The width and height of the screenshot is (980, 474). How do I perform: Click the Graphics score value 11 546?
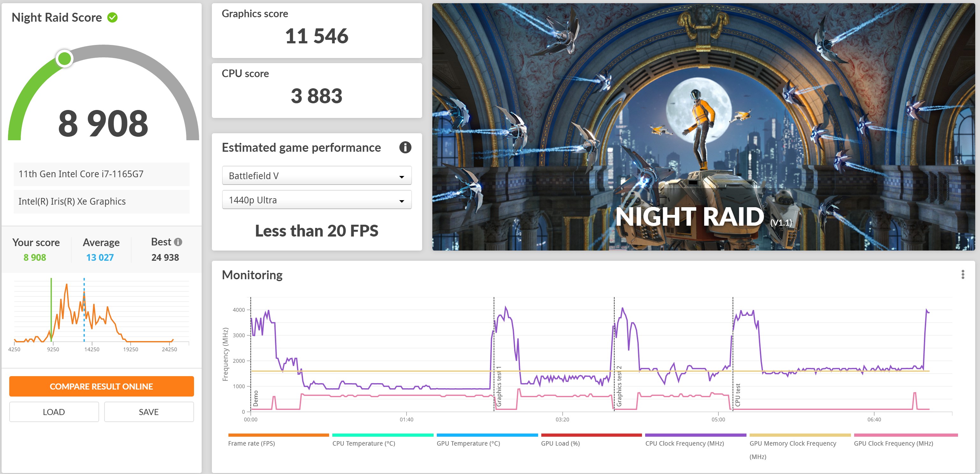(316, 36)
